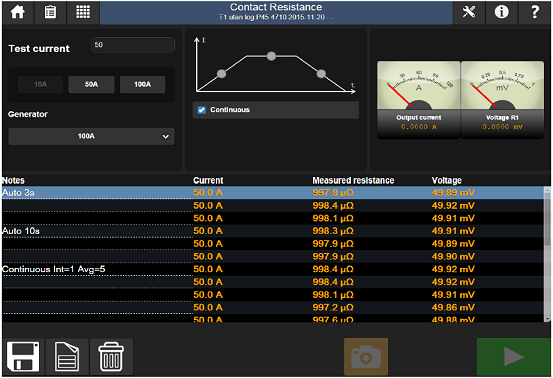Select the Continuous Int=1 Avg=5 row
Viewport: 553px width, 378px height.
tap(273, 269)
